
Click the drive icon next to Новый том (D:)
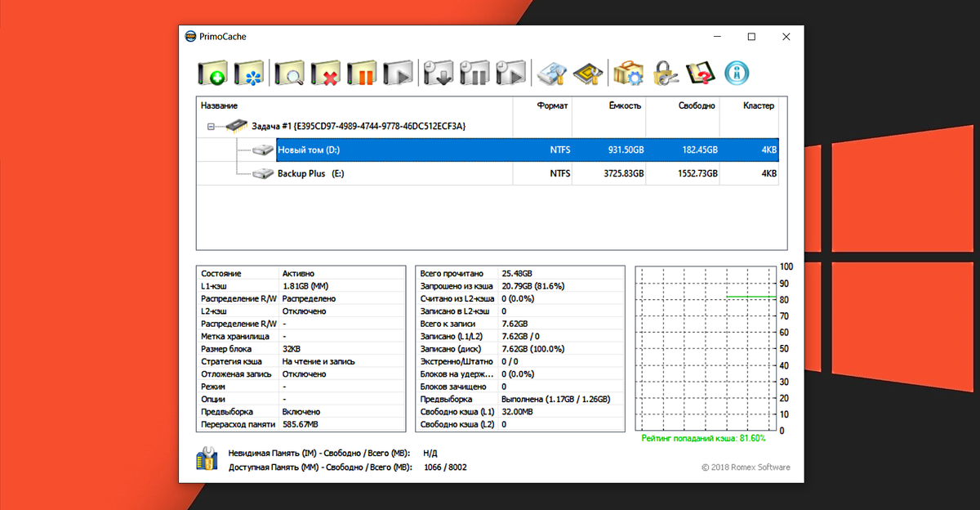click(x=263, y=150)
